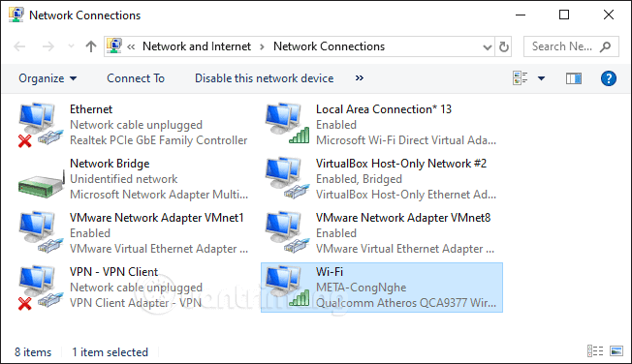Toggle the preview pane button
The width and height of the screenshot is (632, 364).
tap(574, 78)
